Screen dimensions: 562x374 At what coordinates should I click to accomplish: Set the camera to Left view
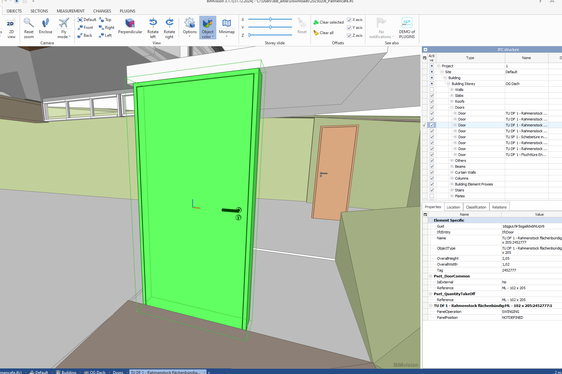point(106,35)
